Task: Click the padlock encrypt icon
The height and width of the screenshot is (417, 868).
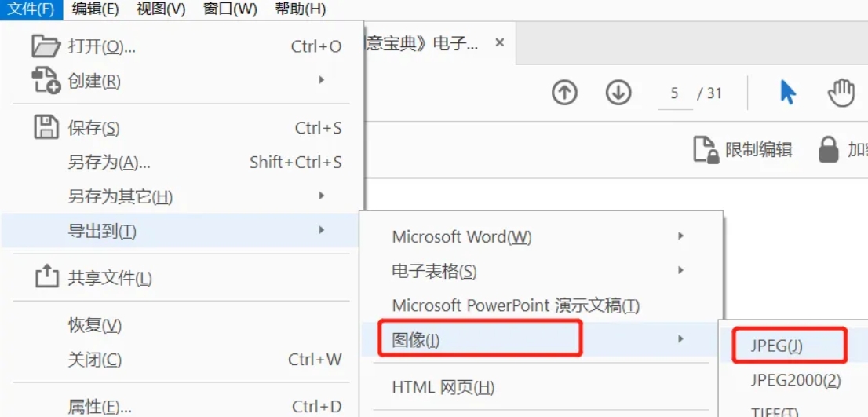Action: coord(828,149)
